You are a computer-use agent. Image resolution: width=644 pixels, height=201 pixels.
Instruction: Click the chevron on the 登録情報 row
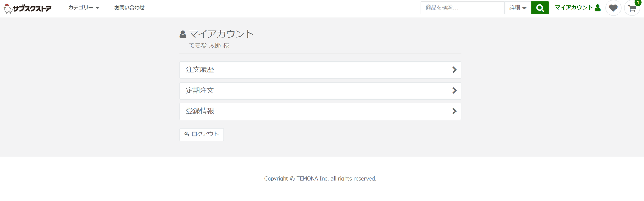click(454, 111)
